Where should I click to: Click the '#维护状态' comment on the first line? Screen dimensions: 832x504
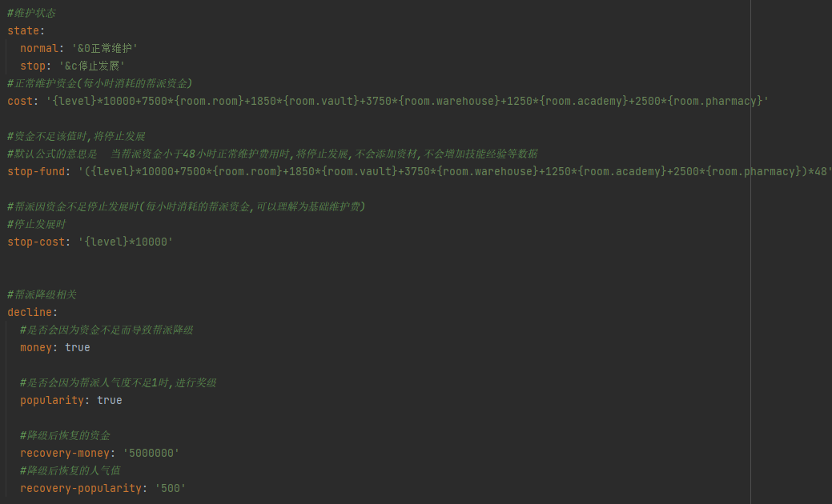click(31, 14)
